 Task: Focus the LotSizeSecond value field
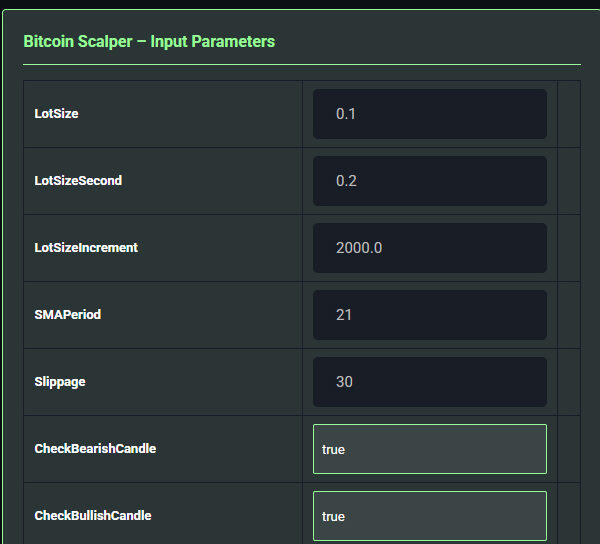pos(429,181)
